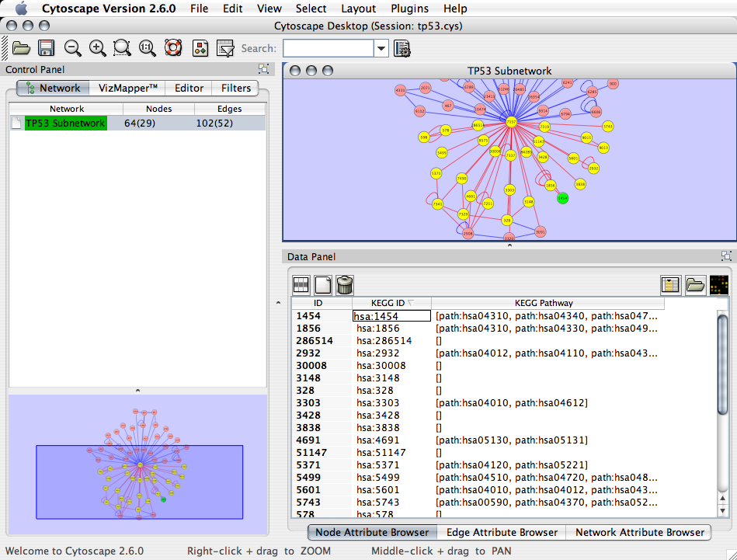This screenshot has height=560, width=737.
Task: Click the create filter toolbar icon
Action: coord(225,48)
